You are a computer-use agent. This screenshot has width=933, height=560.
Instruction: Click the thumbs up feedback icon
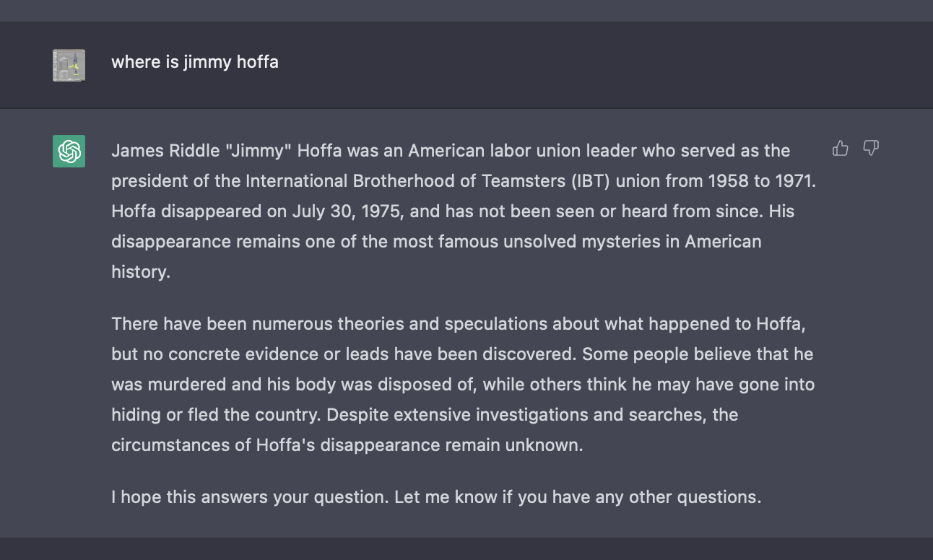tap(840, 149)
